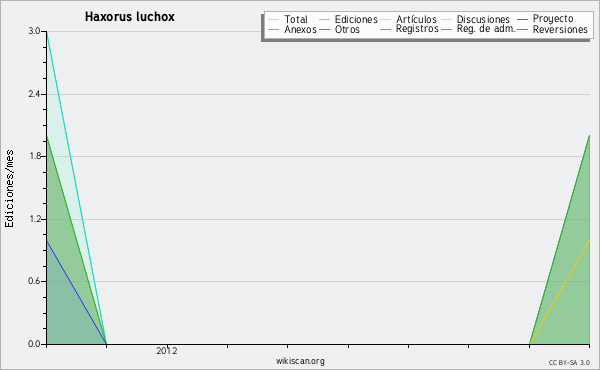Click the 1.2 y-axis value
600x370 pixels.
[34, 219]
